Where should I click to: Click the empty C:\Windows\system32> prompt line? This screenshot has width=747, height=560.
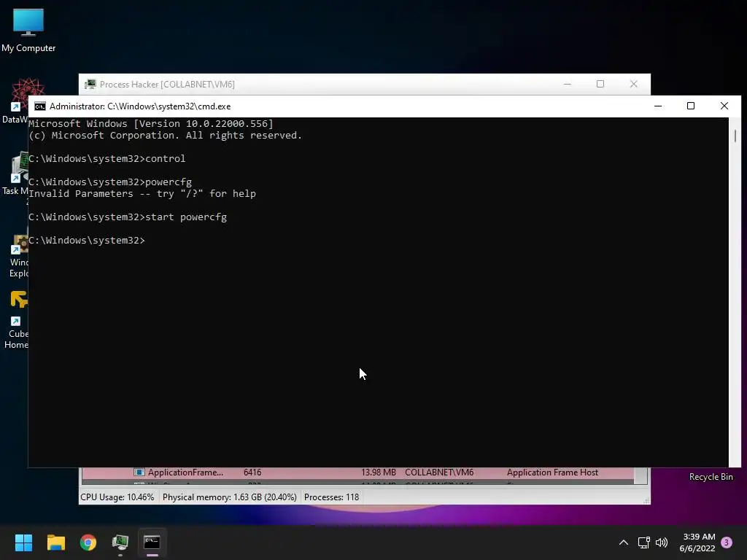pos(87,241)
